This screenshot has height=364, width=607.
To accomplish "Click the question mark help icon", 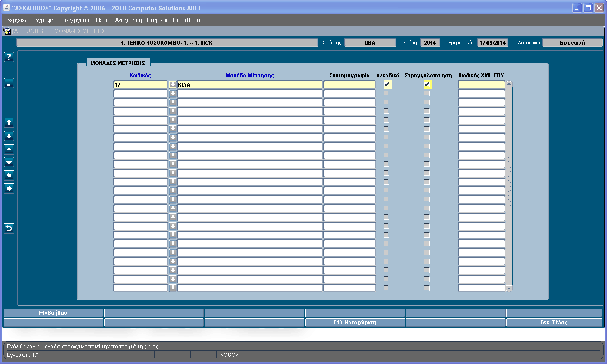I will coord(9,57).
